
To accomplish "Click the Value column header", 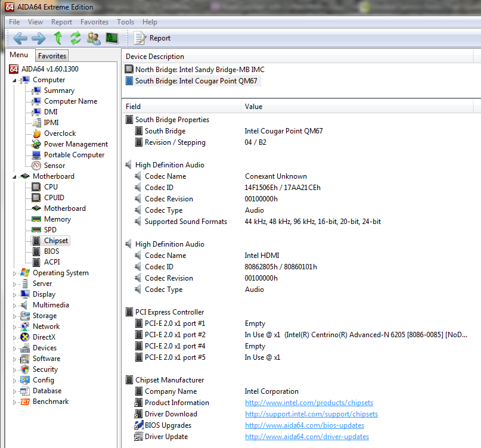I will [x=253, y=107].
